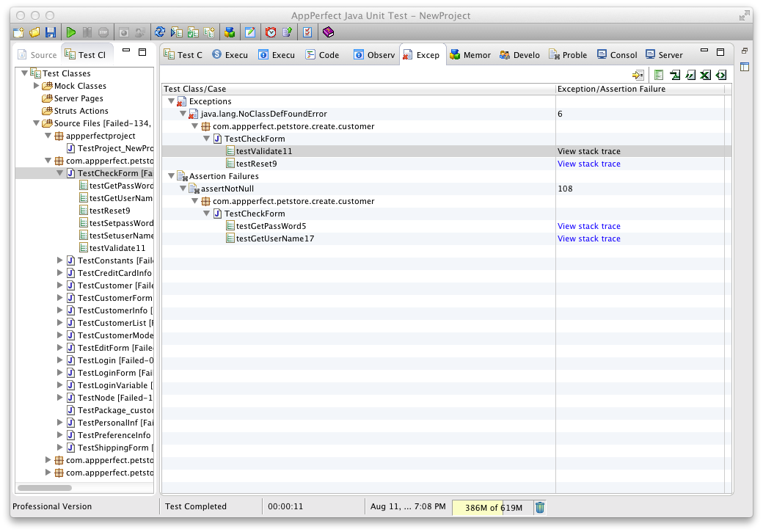The width and height of the screenshot is (763, 532).
Task: View stack trace for testGetUserName17
Action: click(x=589, y=238)
